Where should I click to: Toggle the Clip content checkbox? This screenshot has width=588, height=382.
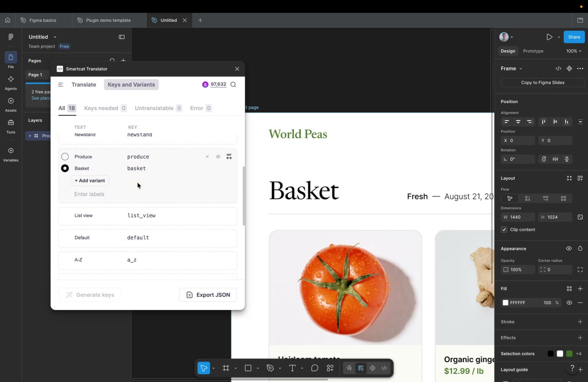point(504,230)
